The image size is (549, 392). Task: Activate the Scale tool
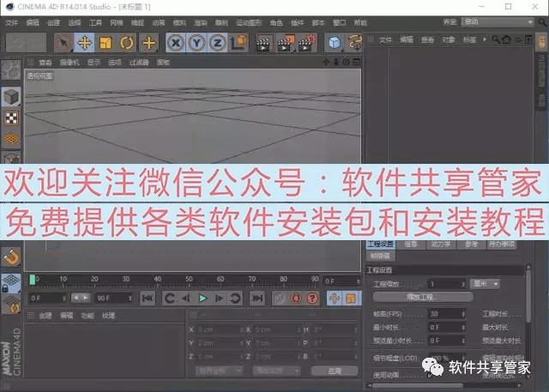(x=106, y=43)
